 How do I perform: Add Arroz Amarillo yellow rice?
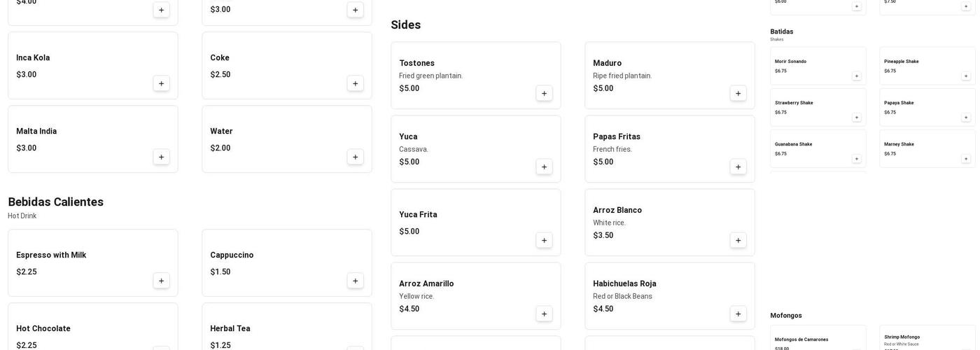click(x=544, y=314)
